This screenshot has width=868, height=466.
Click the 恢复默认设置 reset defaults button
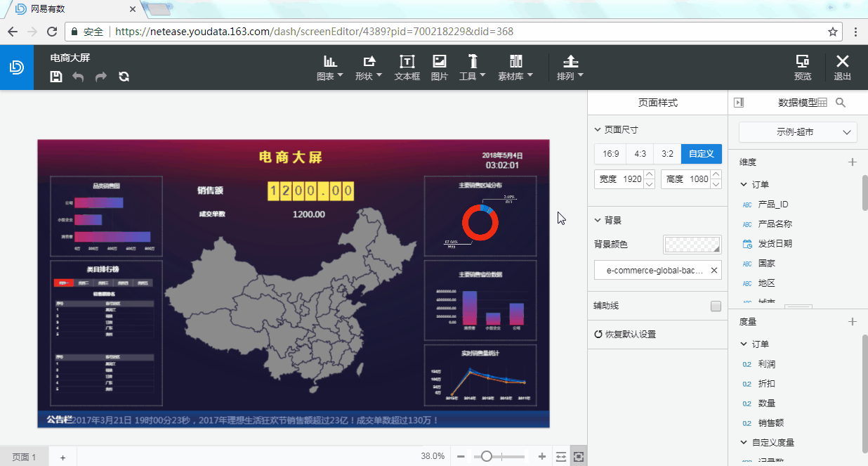[625, 334]
